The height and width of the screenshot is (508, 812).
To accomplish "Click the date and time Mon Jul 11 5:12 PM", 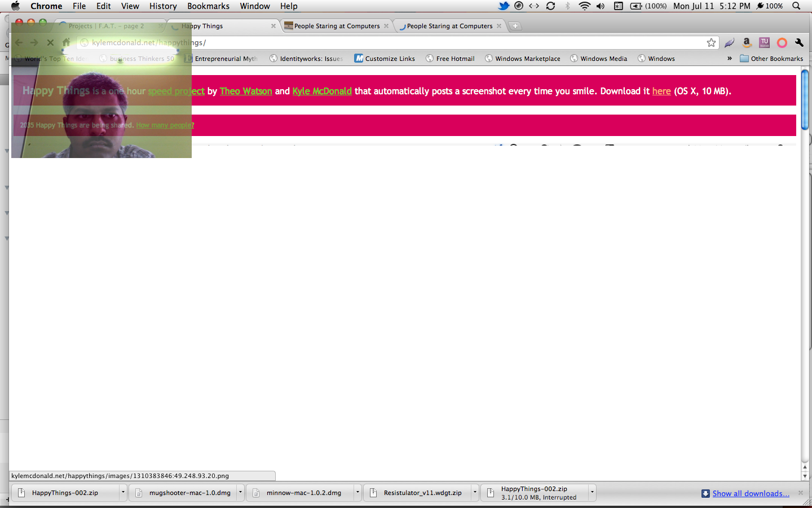I will click(712, 6).
